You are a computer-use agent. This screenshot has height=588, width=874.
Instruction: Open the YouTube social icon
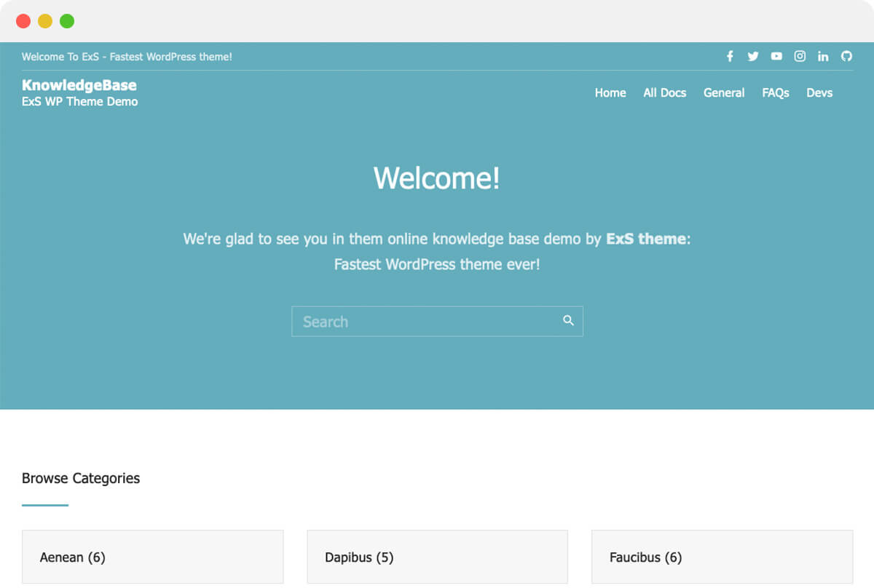776,56
